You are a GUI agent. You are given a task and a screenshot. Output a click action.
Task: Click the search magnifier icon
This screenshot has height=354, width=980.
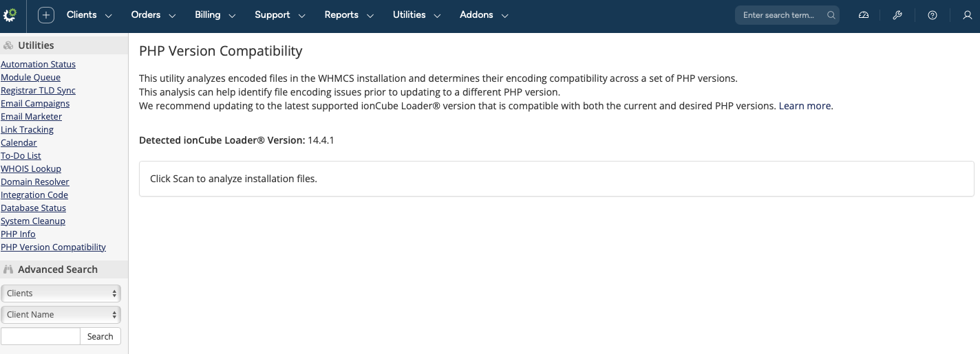pyautogui.click(x=831, y=15)
